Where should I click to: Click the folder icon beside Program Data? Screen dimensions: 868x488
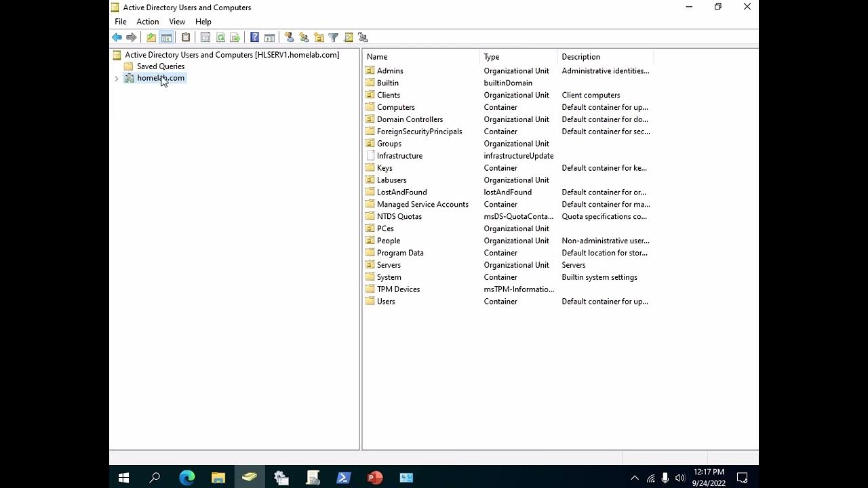(x=370, y=253)
